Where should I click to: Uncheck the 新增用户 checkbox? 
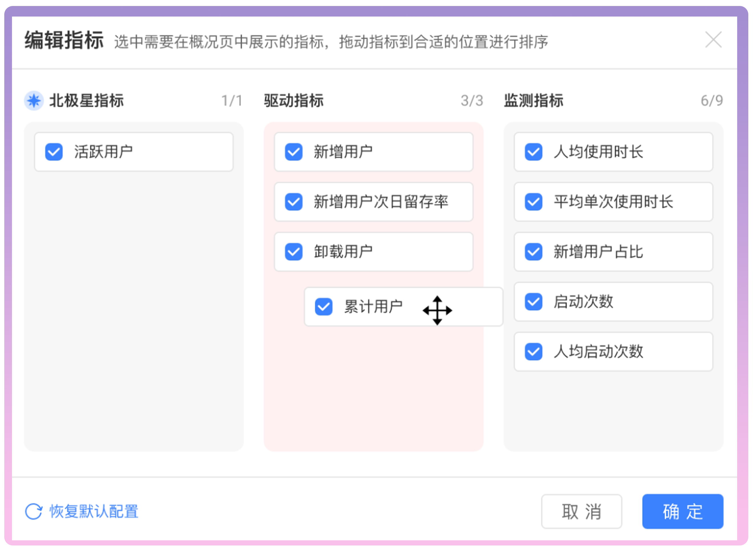click(294, 152)
